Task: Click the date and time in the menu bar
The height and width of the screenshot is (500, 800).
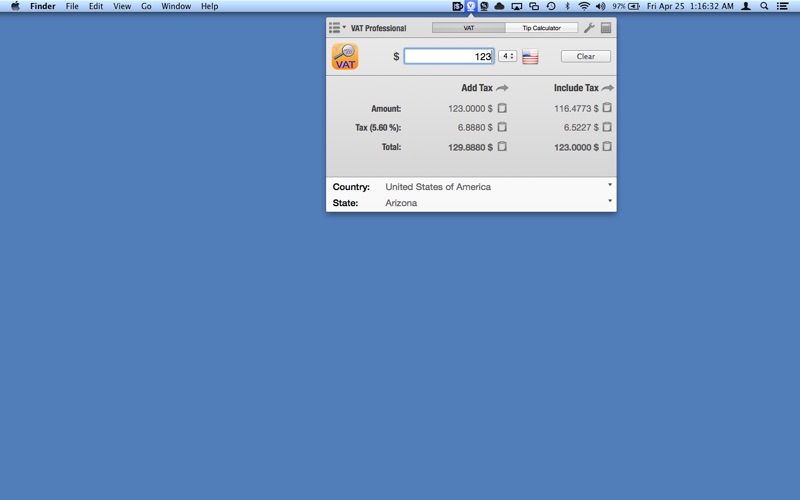Action: coord(690,6)
